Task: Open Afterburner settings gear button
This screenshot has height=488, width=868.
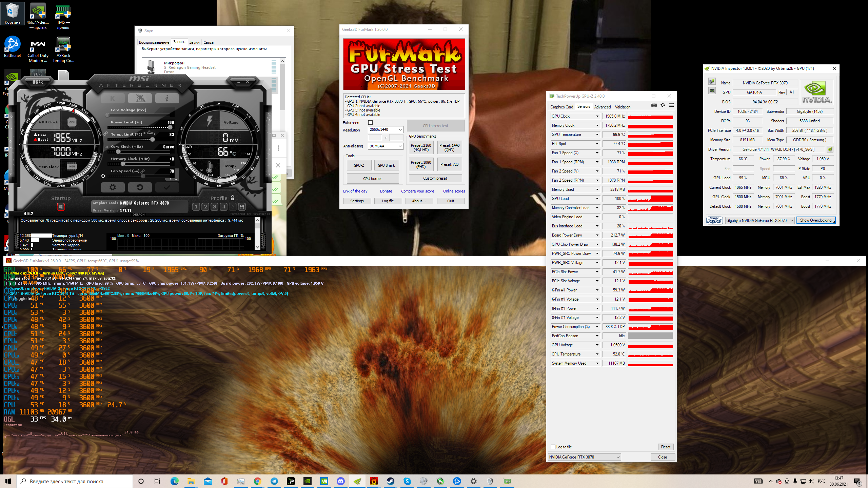Action: tap(113, 187)
